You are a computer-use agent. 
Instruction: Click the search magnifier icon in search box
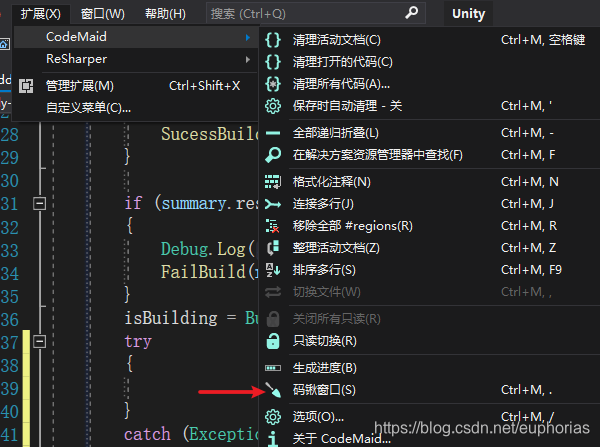[411, 13]
